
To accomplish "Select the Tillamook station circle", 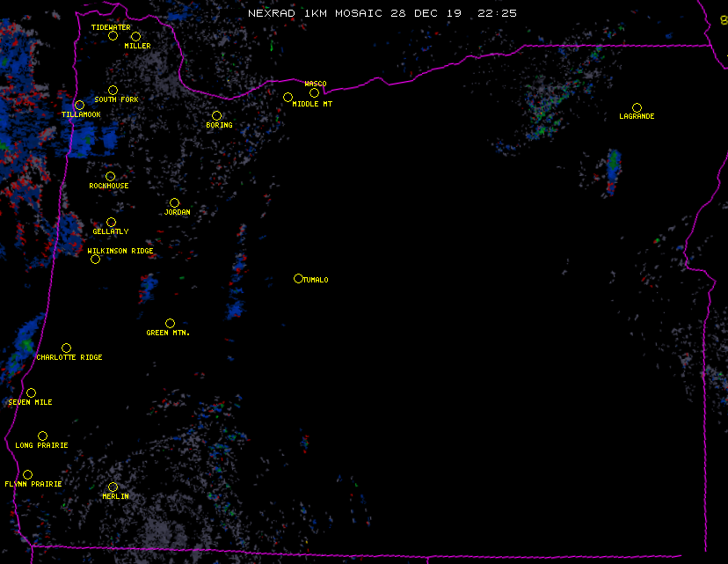I will tap(79, 106).
